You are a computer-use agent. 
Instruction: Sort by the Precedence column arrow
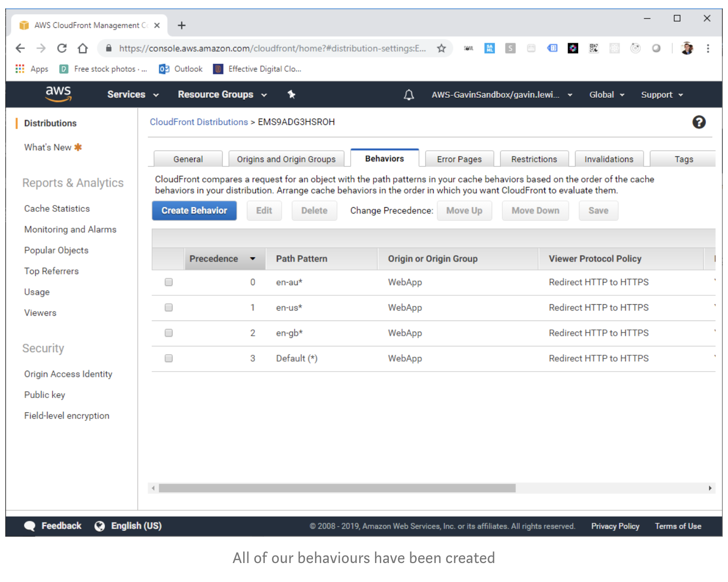[253, 259]
